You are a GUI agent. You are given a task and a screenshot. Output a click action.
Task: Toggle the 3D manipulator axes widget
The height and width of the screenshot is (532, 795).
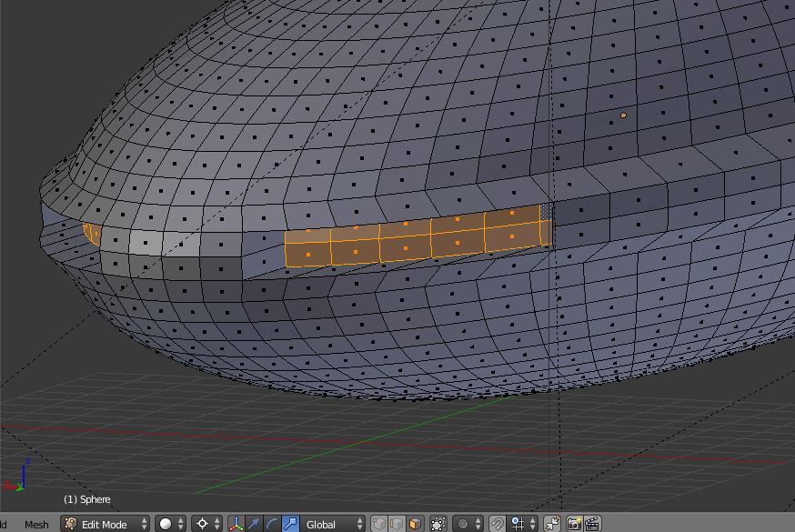[237, 524]
